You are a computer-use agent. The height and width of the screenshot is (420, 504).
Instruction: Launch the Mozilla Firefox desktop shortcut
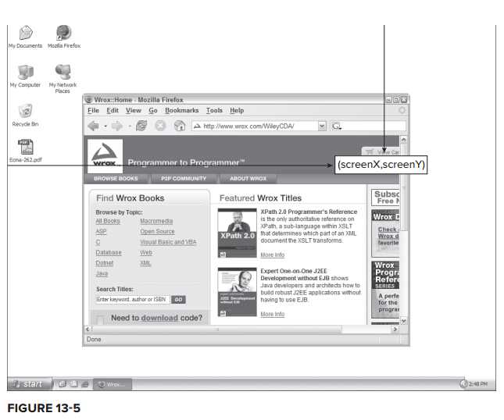[x=63, y=37]
